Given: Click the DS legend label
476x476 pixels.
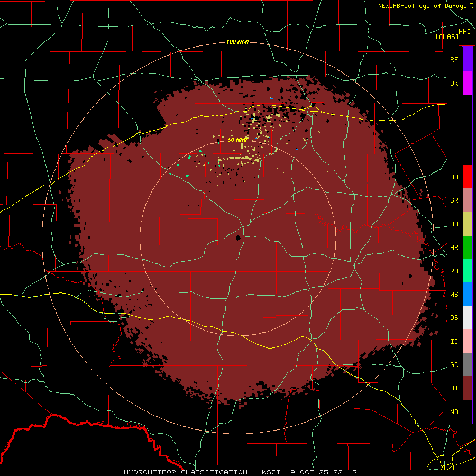Looking at the screenshot, I should tap(454, 318).
